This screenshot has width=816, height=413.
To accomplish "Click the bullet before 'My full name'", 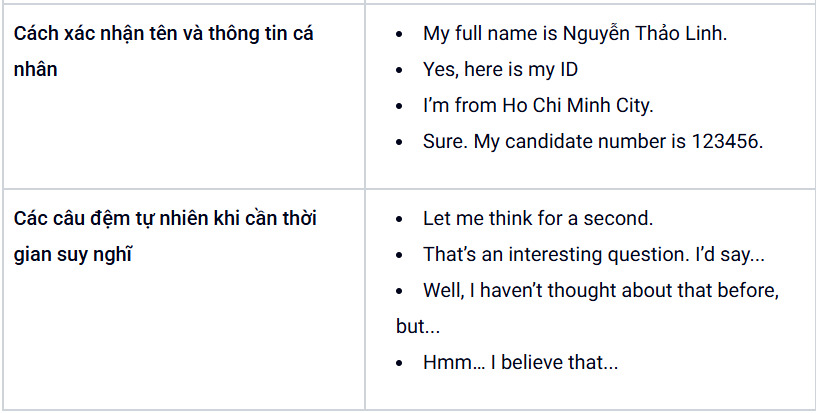I will tap(399, 34).
